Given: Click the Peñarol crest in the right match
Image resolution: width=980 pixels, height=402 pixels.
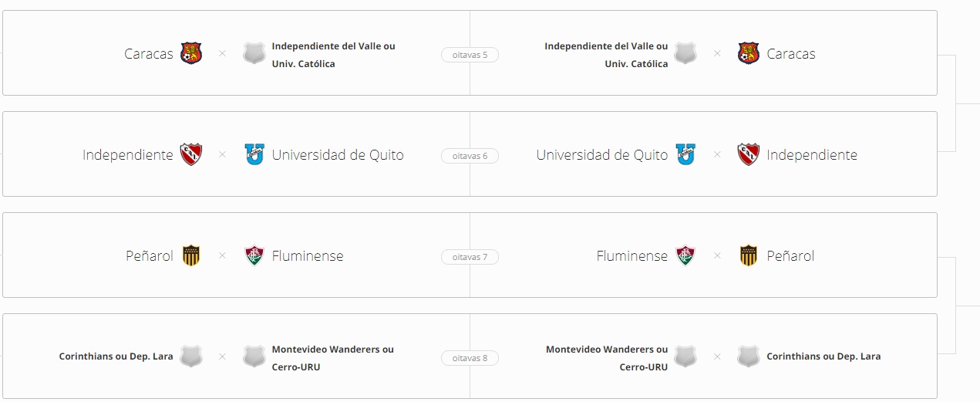Looking at the screenshot, I should click(x=748, y=255).
